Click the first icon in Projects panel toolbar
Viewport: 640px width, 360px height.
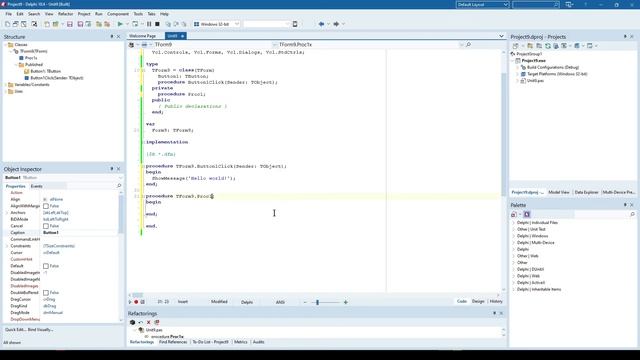pyautogui.click(x=516, y=46)
